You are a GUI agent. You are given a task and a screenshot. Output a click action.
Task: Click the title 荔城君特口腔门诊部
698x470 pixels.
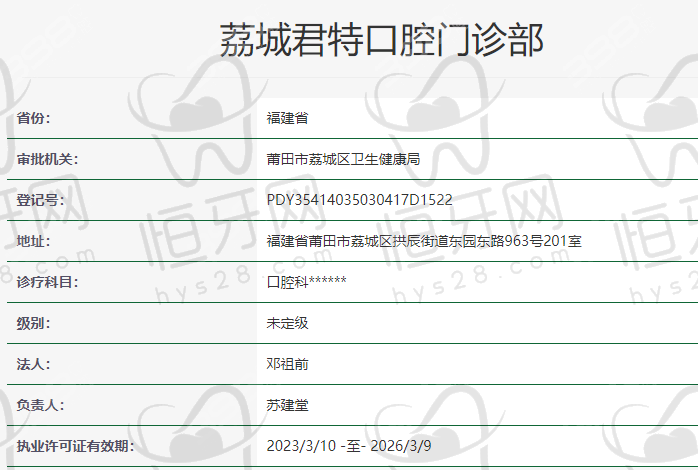[381, 42]
